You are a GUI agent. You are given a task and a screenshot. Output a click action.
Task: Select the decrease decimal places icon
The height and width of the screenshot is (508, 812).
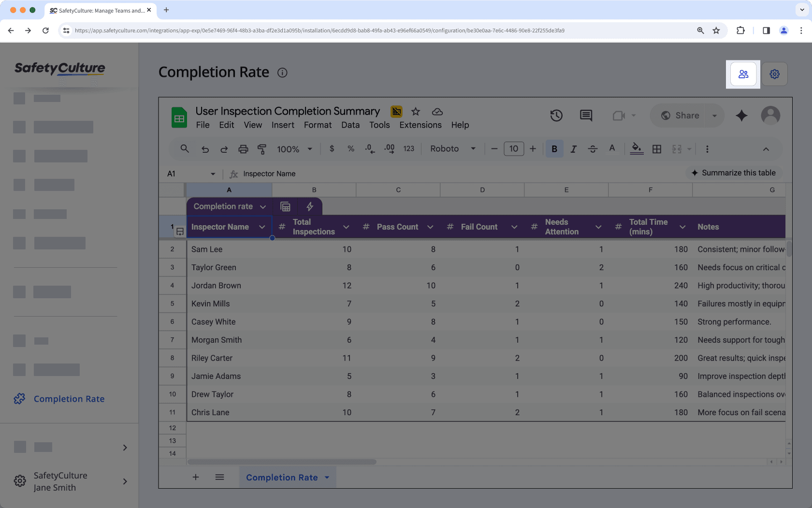click(369, 149)
